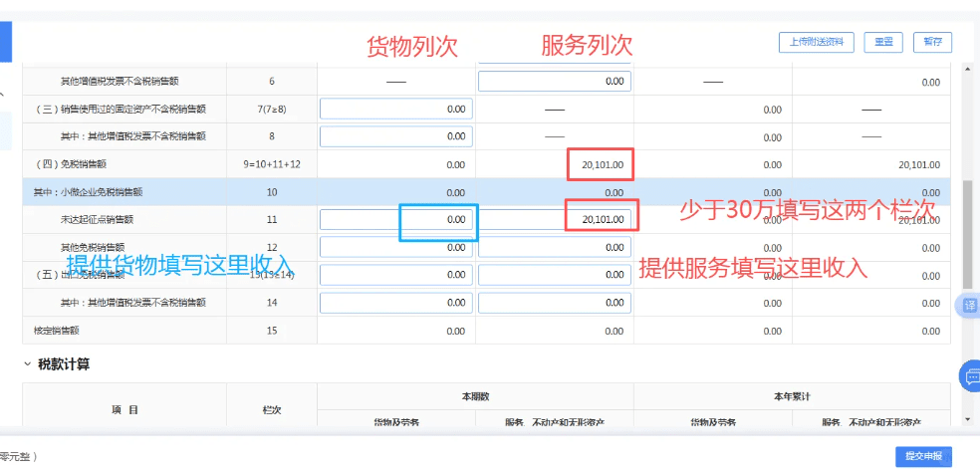This screenshot has height=471, width=980.
Task: Click row 11 goods column input 0.00
Action: coord(396,220)
